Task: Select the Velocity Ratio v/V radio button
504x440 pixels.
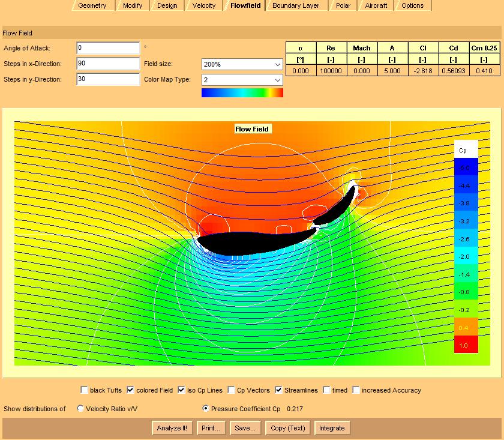Action: [x=80, y=408]
